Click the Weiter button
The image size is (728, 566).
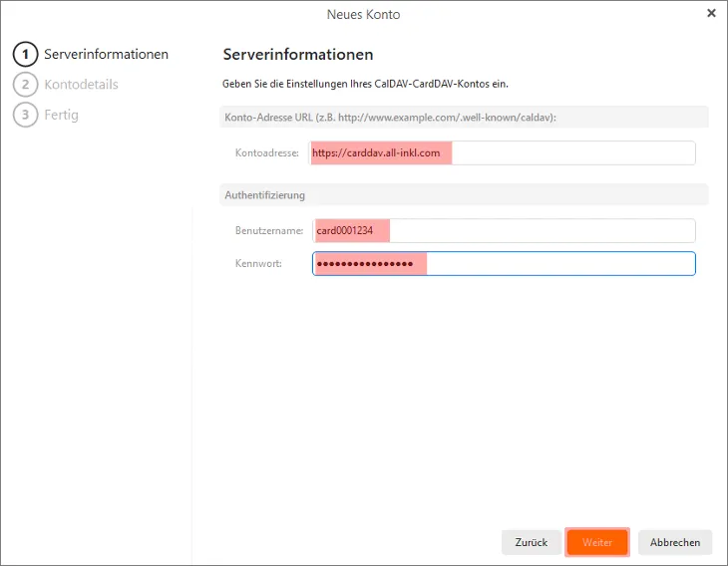point(597,542)
